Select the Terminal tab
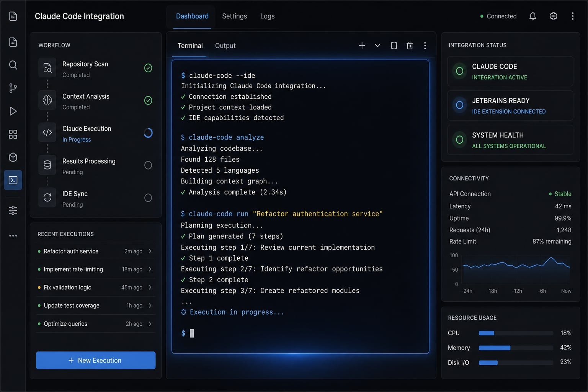Viewport: 588px width, 392px height. coord(190,46)
